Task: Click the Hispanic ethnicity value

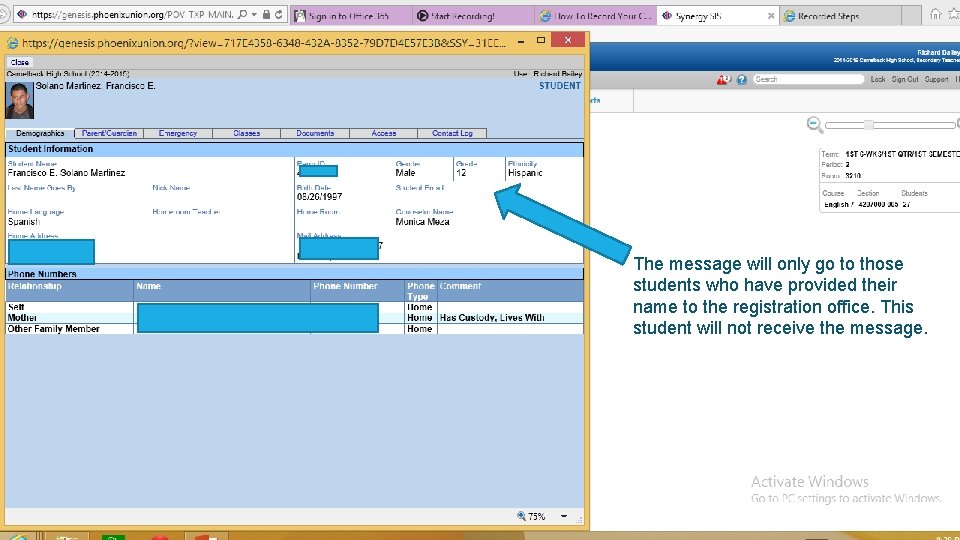Action: (525, 173)
